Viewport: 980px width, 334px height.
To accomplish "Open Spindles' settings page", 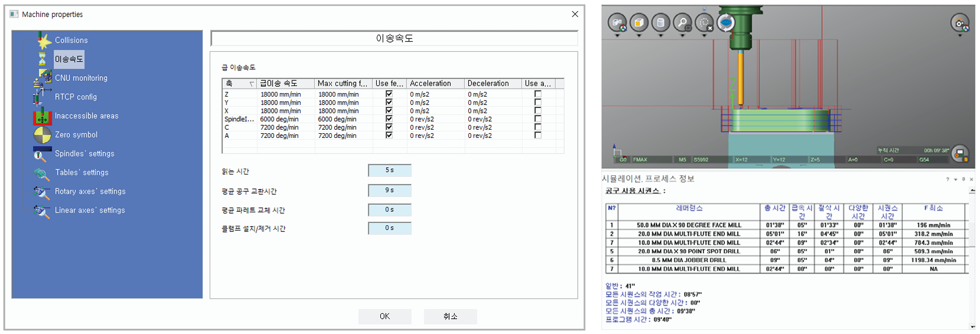I will (84, 154).
